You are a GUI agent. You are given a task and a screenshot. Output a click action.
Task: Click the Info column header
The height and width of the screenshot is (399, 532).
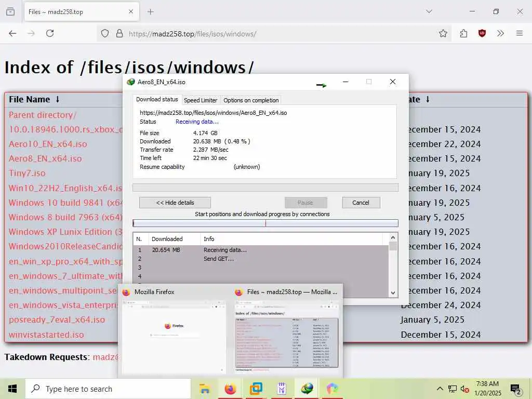292,239
